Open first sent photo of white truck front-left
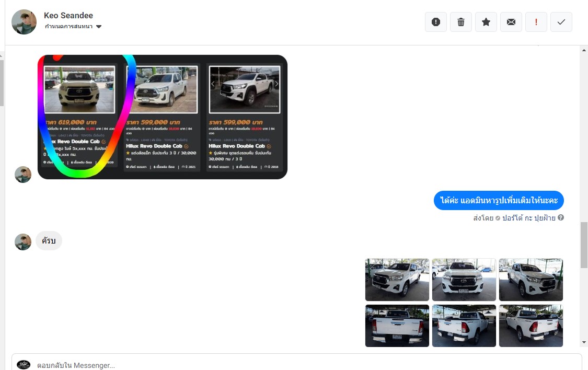 click(397, 280)
